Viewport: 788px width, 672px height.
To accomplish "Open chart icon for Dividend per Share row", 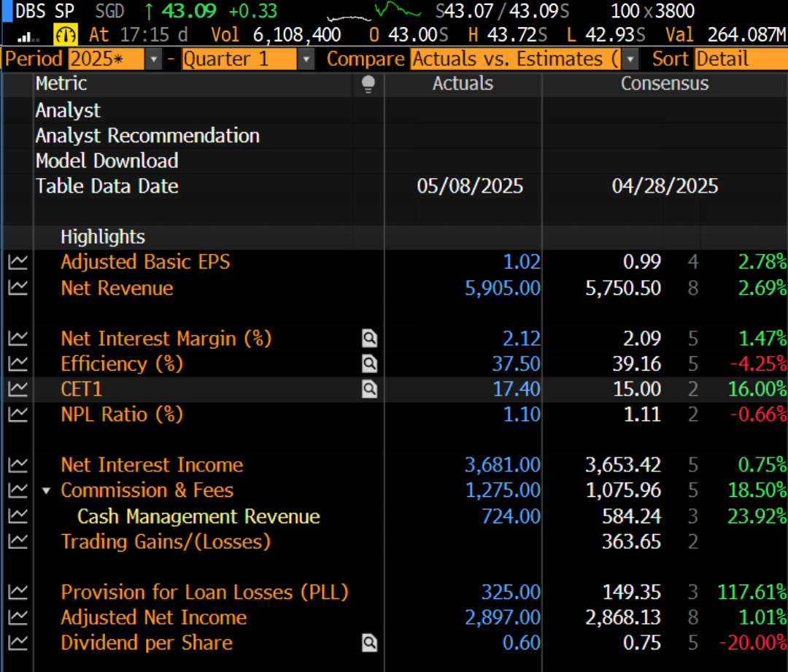I will click(18, 642).
